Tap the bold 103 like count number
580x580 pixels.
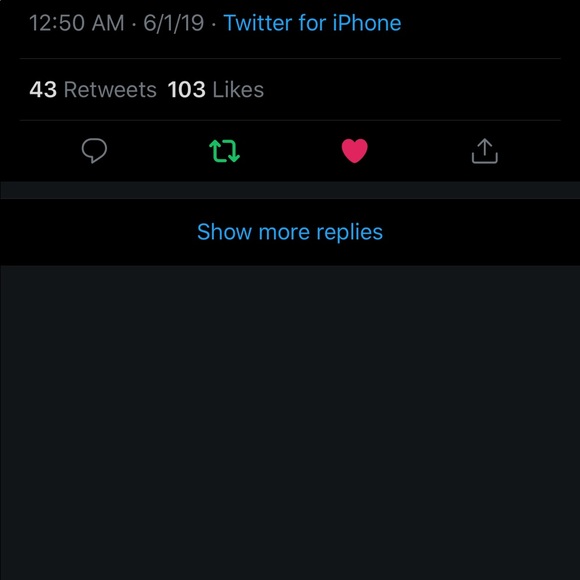tap(186, 90)
